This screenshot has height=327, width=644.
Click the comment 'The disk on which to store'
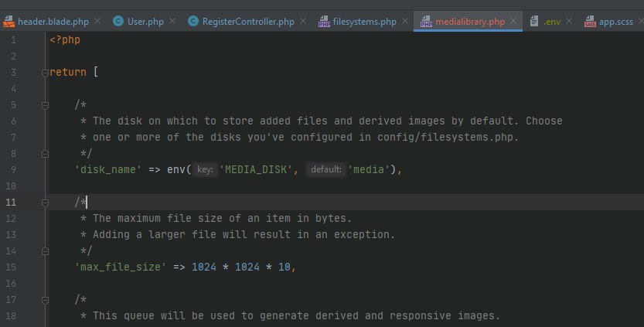[327, 121]
